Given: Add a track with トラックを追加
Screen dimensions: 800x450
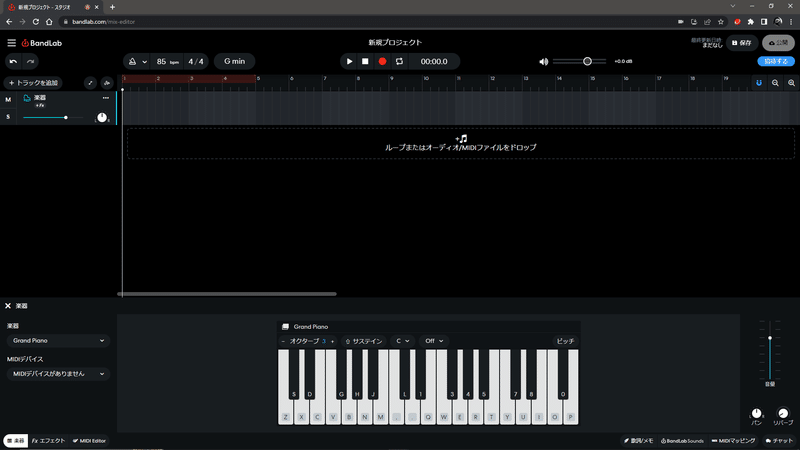Looking at the screenshot, I should click(33, 83).
